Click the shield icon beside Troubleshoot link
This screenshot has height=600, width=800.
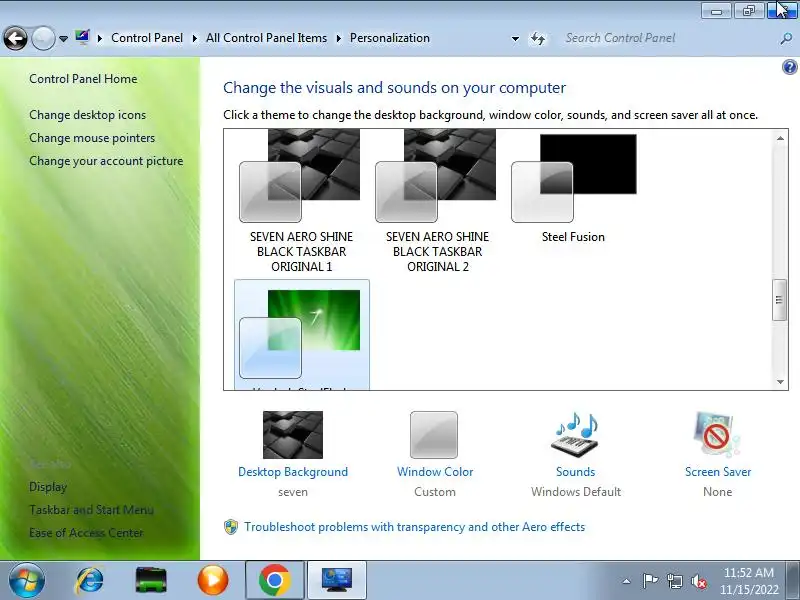coord(231,527)
